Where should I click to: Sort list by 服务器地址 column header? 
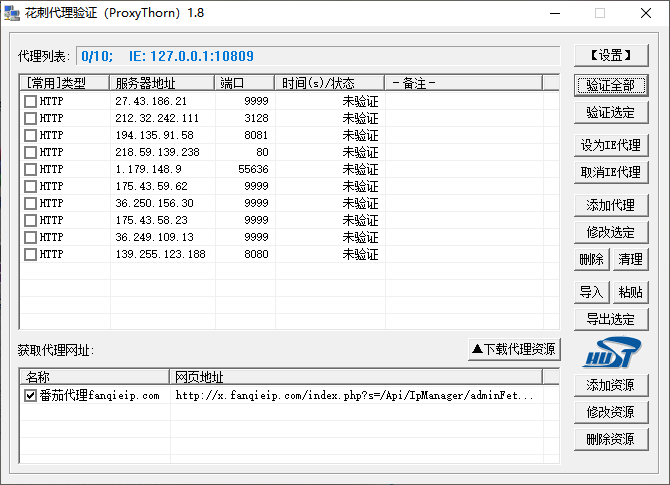click(x=162, y=83)
